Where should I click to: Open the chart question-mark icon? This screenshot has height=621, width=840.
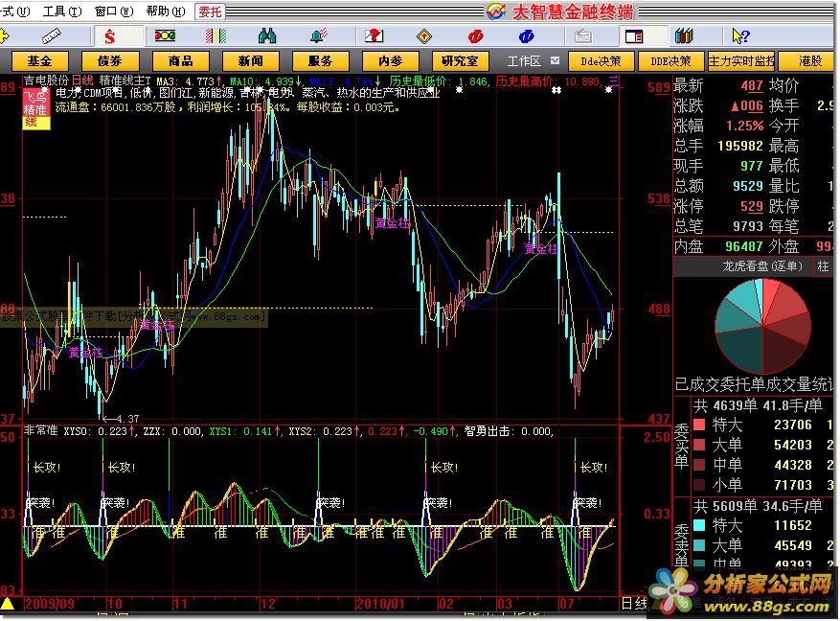pos(374,35)
